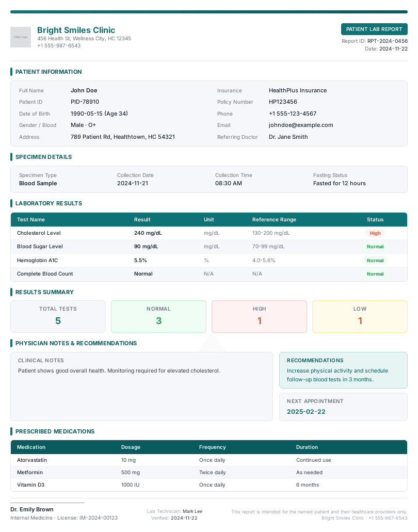Click the Bright Smiles Clinic logo image

click(x=21, y=37)
